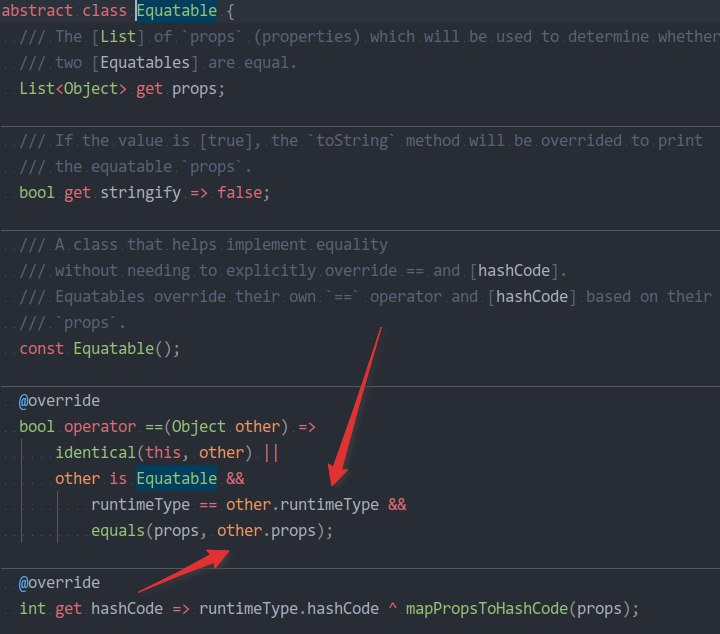Click highlighted 'Equatable' in 'other is' check

(x=176, y=478)
